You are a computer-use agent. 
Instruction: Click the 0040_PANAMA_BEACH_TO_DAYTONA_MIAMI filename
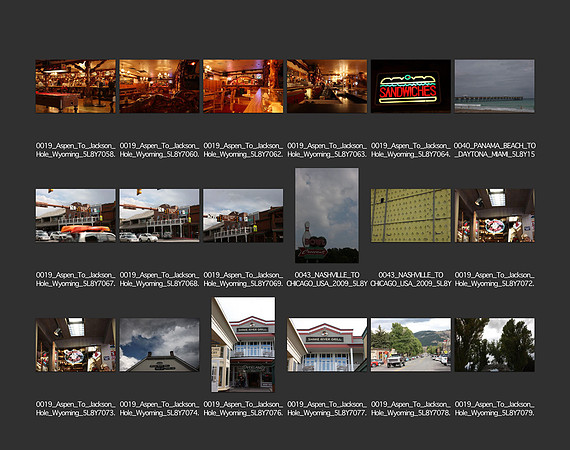494,150
